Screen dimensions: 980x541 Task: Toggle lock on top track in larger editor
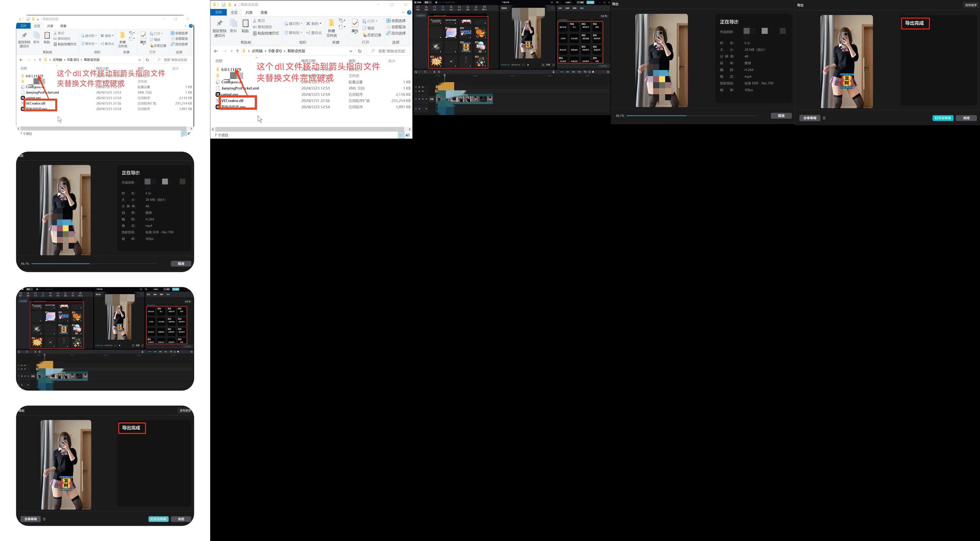419,87
